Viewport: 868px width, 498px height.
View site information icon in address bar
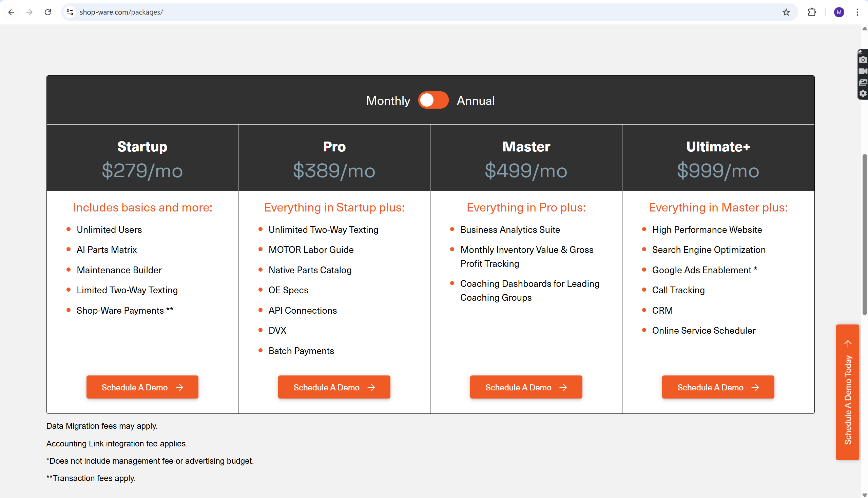click(70, 12)
